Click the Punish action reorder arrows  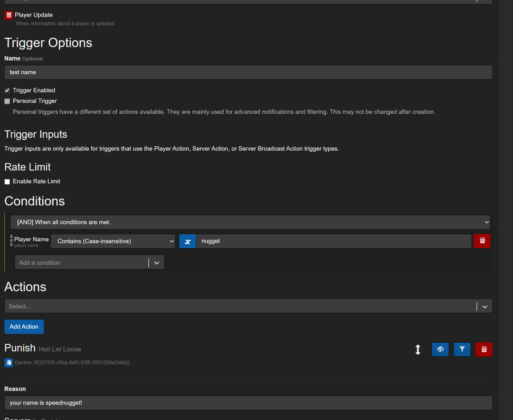418,350
